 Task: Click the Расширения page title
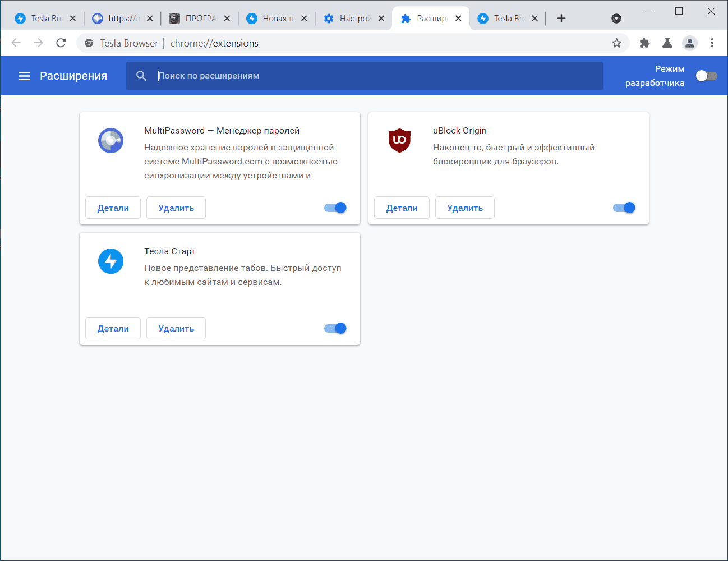(x=73, y=76)
